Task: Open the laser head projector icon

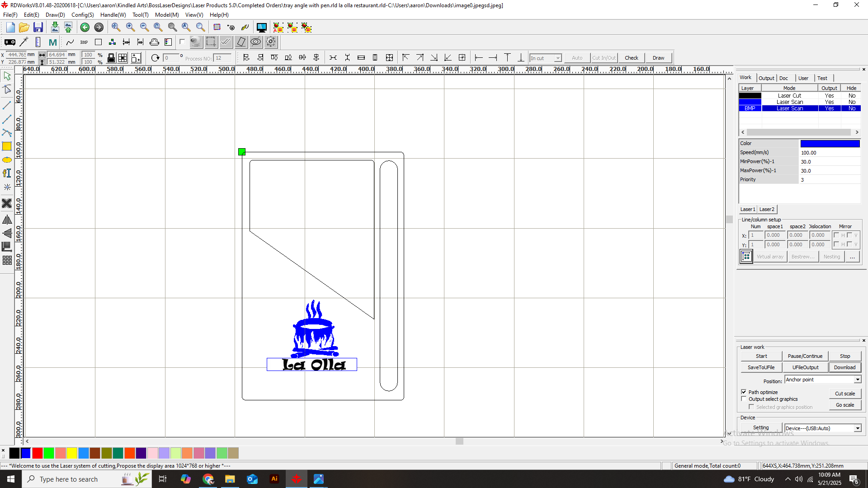Action: (x=10, y=42)
